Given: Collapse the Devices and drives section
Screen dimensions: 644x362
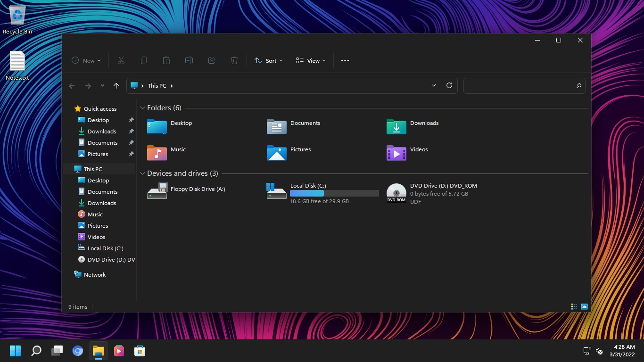Looking at the screenshot, I should [142, 173].
